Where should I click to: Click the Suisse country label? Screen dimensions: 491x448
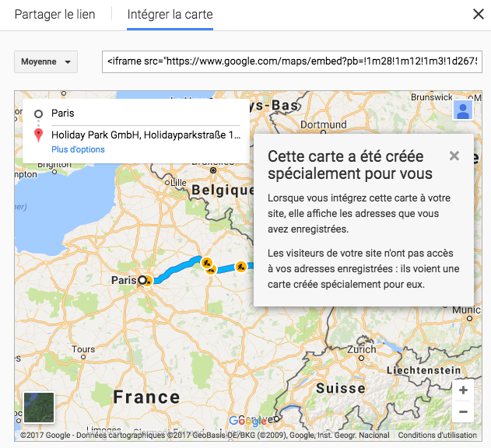click(341, 388)
